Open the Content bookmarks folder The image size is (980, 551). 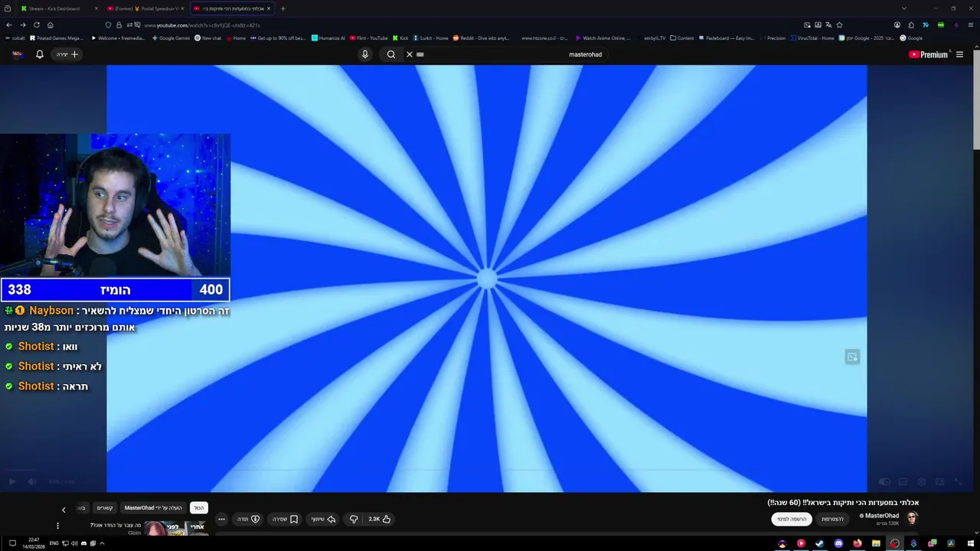682,37
